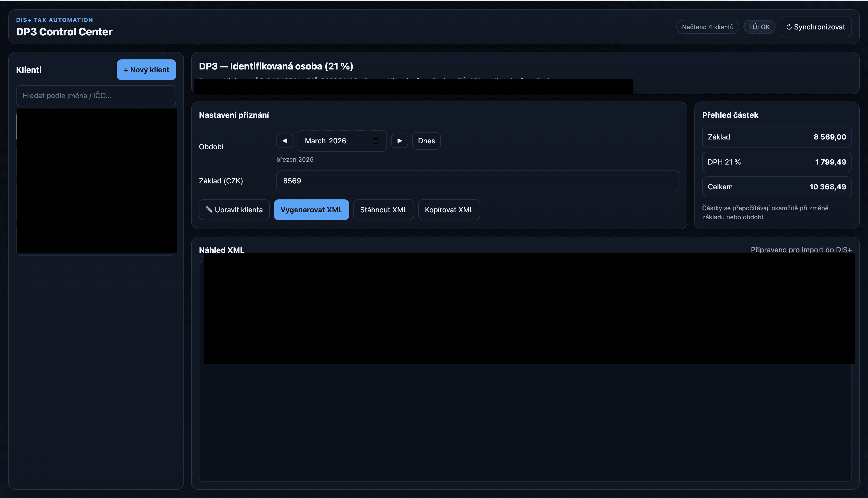The height and width of the screenshot is (498, 868).
Task: Switch to the Náhled XML section
Action: (x=222, y=250)
